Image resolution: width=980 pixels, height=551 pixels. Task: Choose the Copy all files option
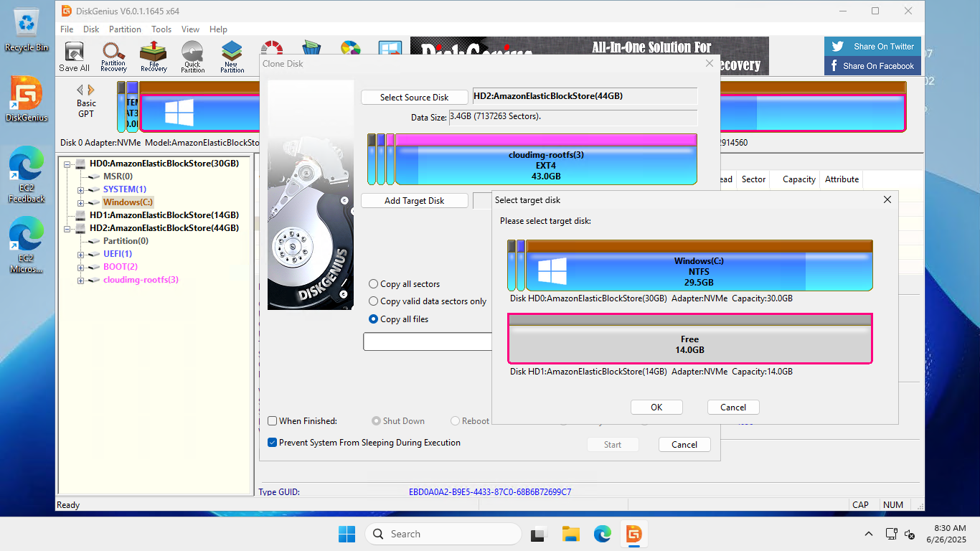click(373, 319)
